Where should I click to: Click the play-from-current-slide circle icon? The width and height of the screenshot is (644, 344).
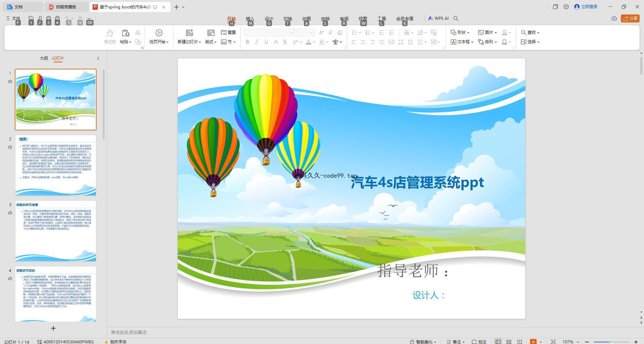pos(159,33)
